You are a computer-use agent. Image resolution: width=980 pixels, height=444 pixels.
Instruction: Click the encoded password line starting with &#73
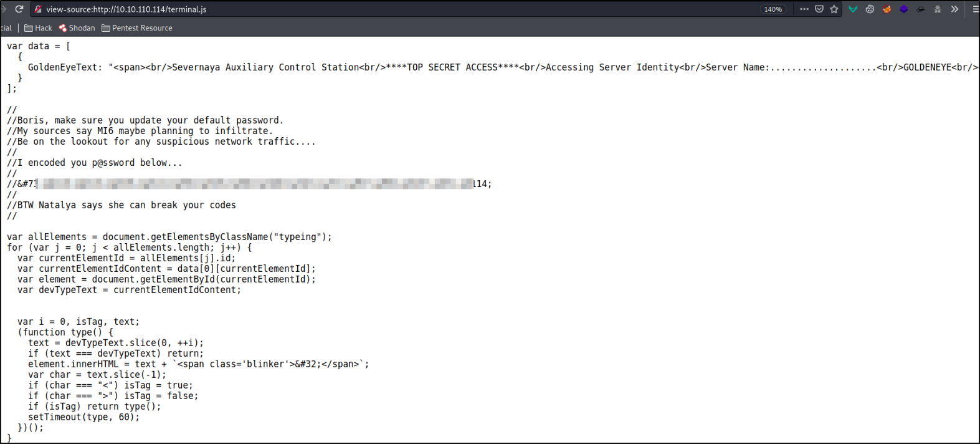pyautogui.click(x=249, y=184)
